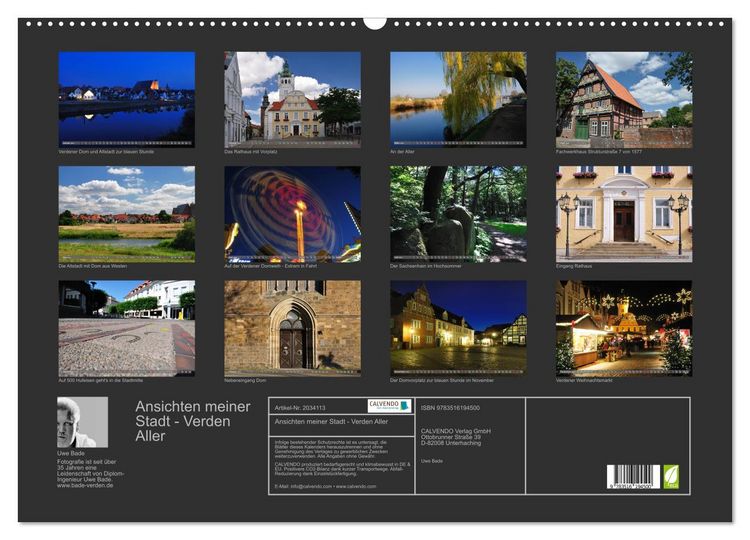
Task: Click the 'Uwe Bade' name under the portrait
Action: [x=71, y=453]
